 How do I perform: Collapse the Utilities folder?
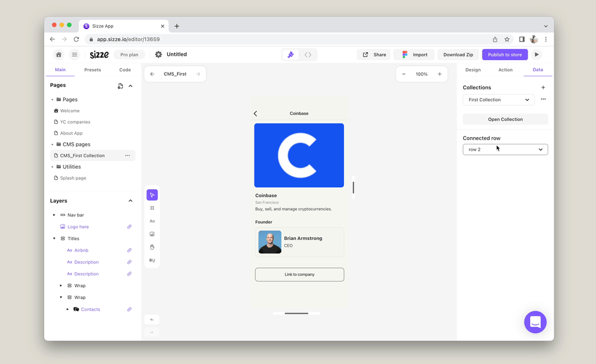(x=52, y=167)
